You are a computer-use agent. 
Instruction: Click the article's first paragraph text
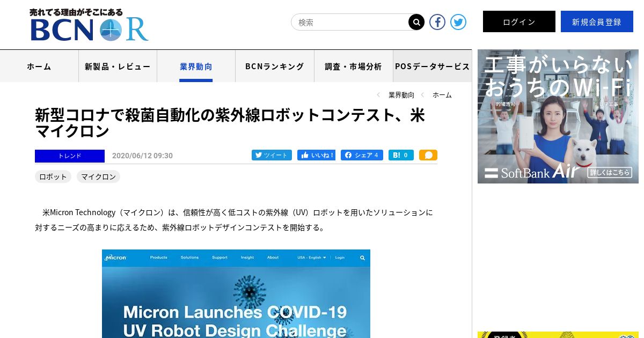234,220
